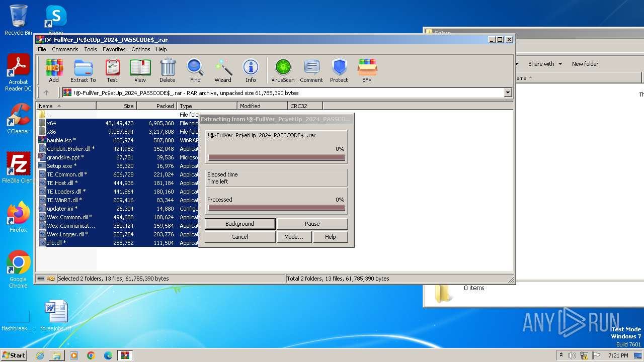Click the Add toolbar icon

[x=54, y=70]
